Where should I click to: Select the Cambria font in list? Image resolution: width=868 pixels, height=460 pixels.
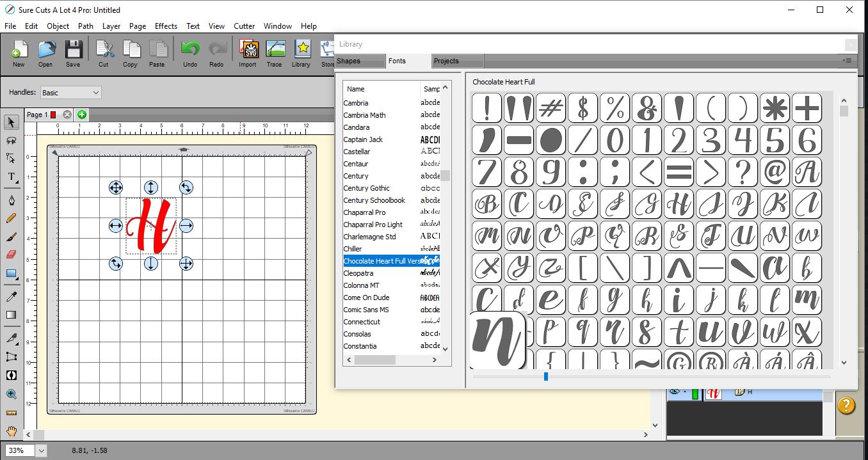click(x=392, y=103)
